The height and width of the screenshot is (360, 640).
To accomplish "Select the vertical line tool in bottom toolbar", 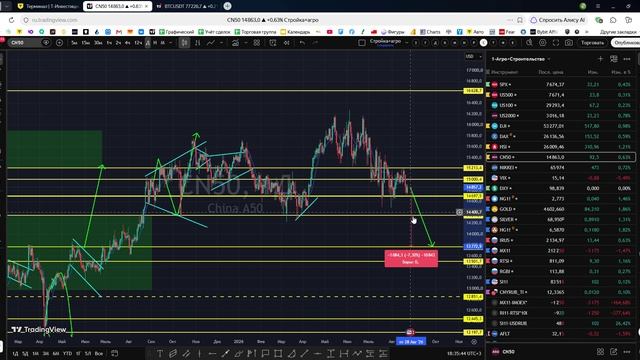I will pyautogui.click(x=199, y=353).
